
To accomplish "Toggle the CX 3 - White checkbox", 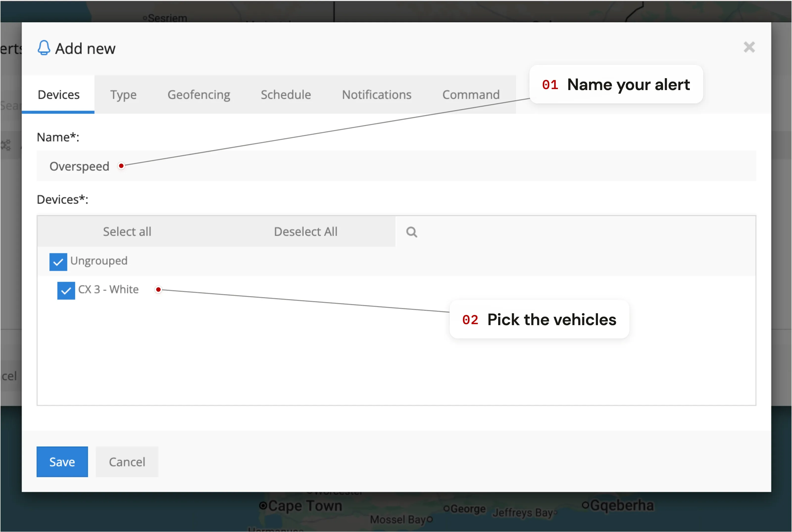I will [x=66, y=291].
